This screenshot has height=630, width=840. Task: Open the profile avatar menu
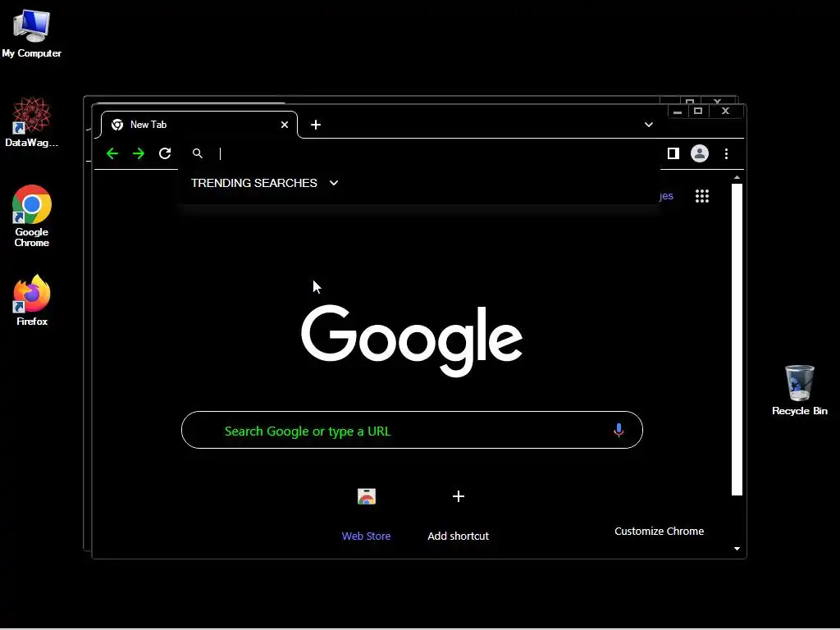coord(699,153)
